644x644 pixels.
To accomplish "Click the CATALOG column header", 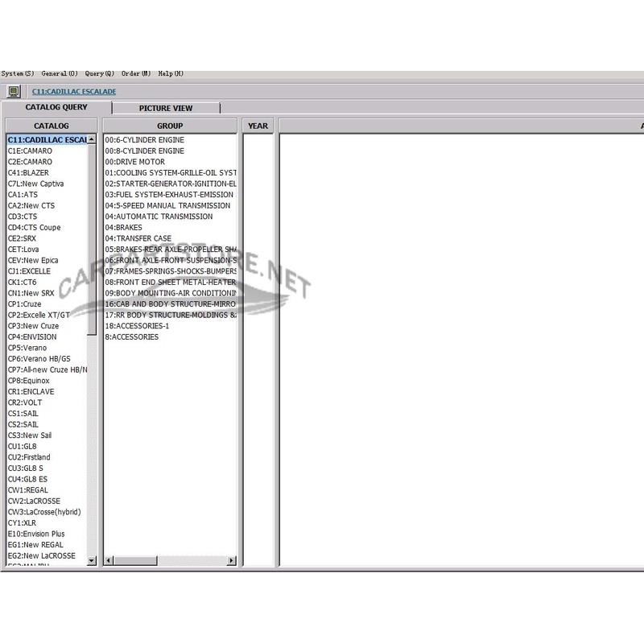I will click(x=52, y=126).
